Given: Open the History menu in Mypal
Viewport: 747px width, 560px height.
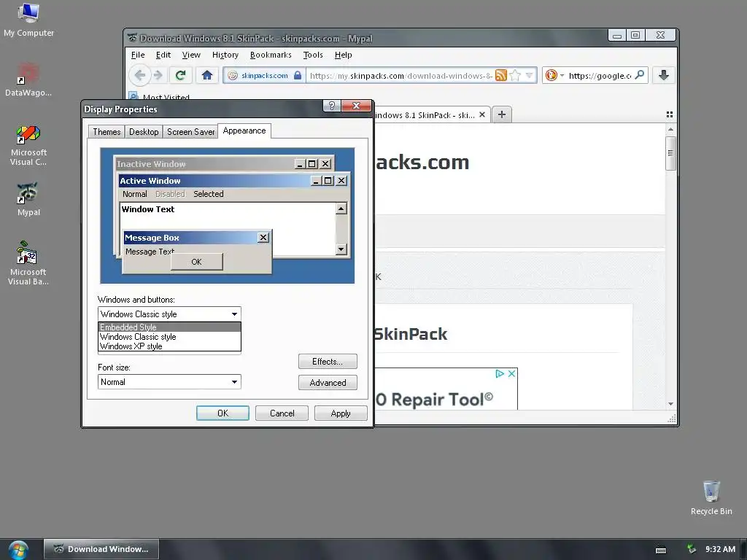Looking at the screenshot, I should [225, 55].
